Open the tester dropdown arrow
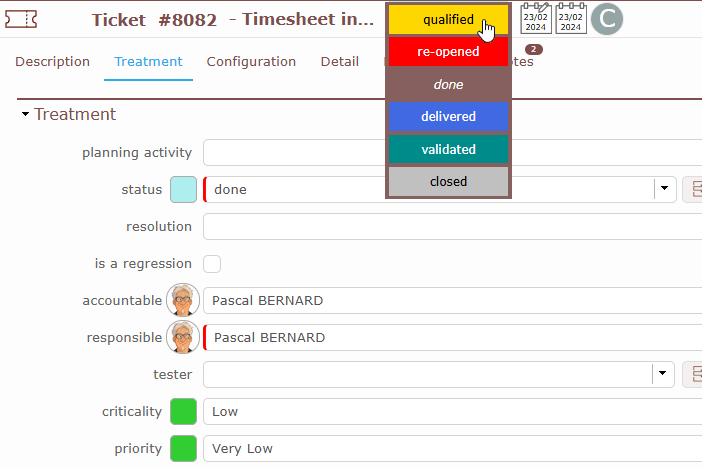Screen dimensions: 702x468 (x=664, y=374)
